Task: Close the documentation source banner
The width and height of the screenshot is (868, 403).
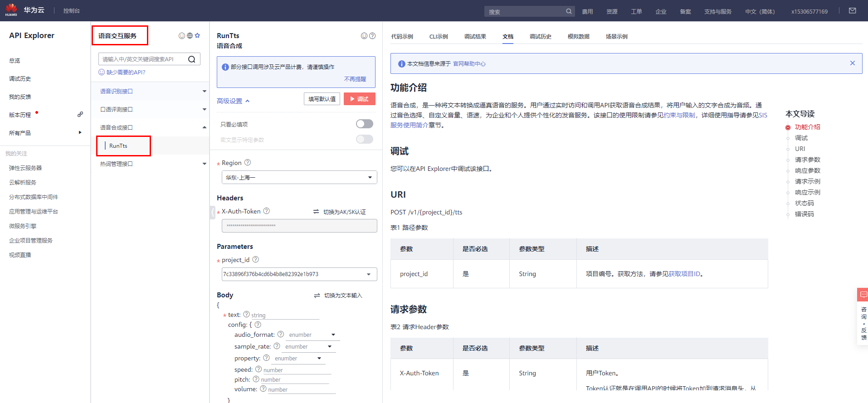Action: click(x=853, y=63)
